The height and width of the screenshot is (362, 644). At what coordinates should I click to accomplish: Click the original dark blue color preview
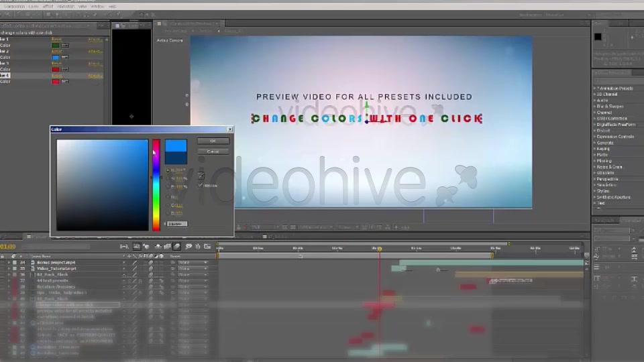click(x=176, y=158)
